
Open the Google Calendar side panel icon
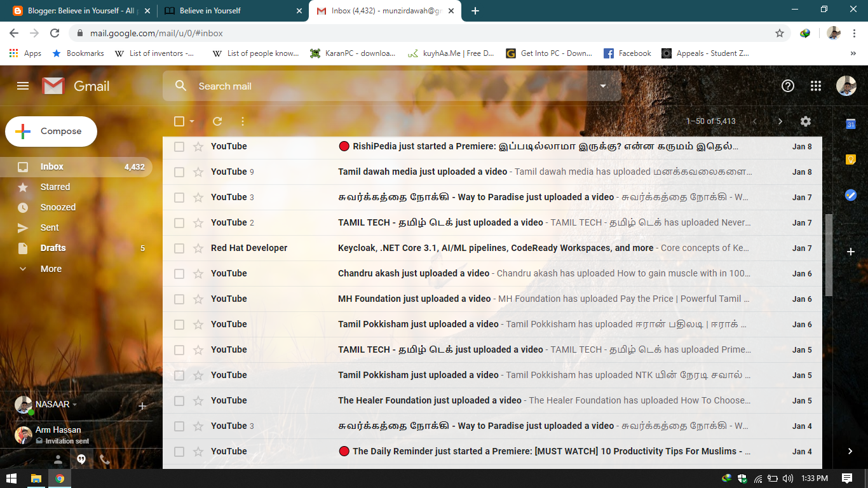[x=851, y=125]
